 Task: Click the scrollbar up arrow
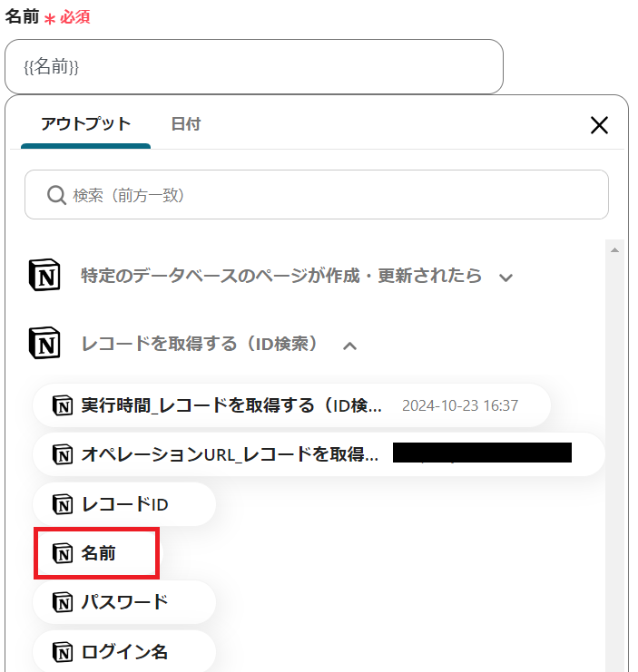tap(614, 250)
